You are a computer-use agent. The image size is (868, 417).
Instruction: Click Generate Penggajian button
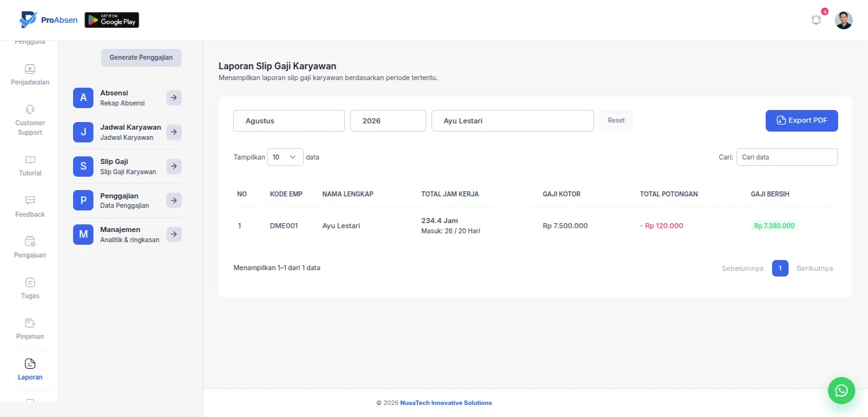pos(141,58)
